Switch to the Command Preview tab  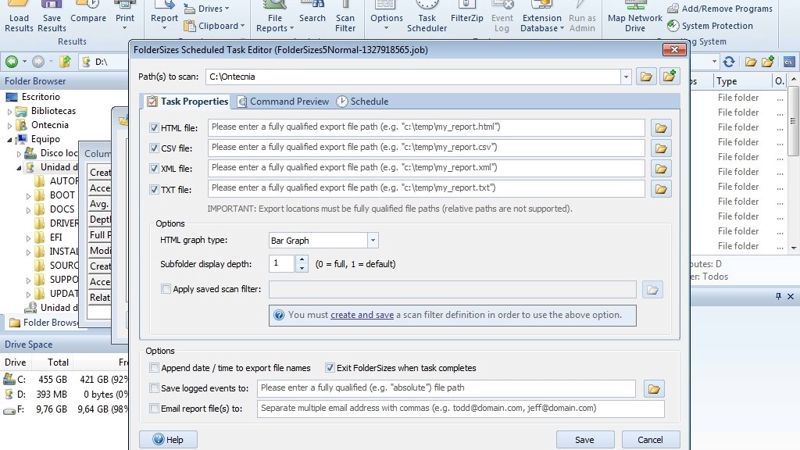[284, 102]
